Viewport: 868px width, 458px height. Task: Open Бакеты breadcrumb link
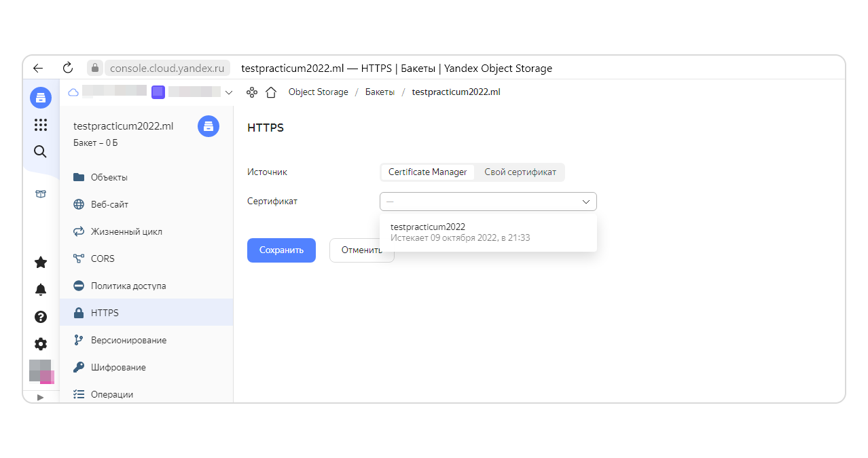point(380,92)
